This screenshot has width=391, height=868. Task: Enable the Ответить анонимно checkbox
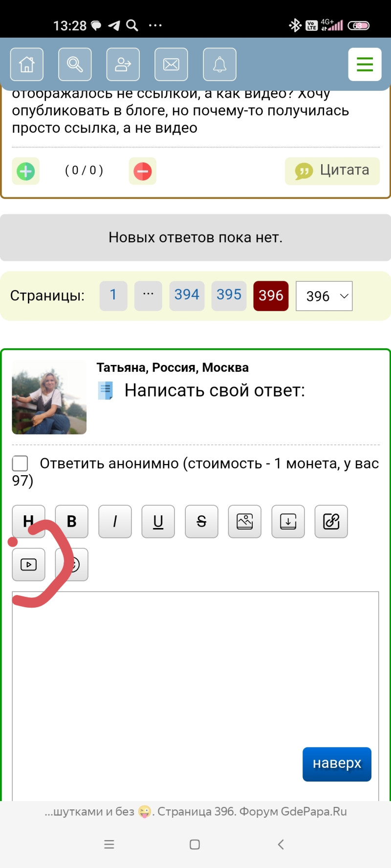click(x=20, y=463)
